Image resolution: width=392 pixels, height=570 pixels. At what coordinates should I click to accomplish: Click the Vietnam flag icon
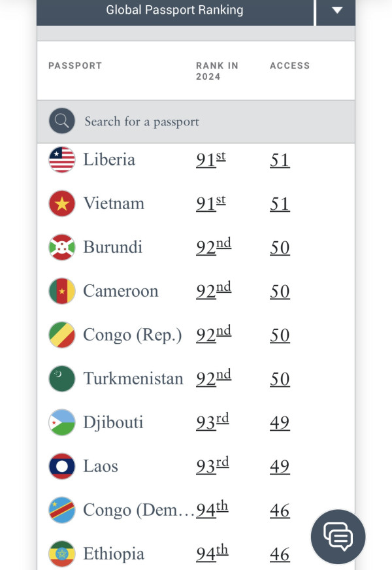tap(62, 203)
